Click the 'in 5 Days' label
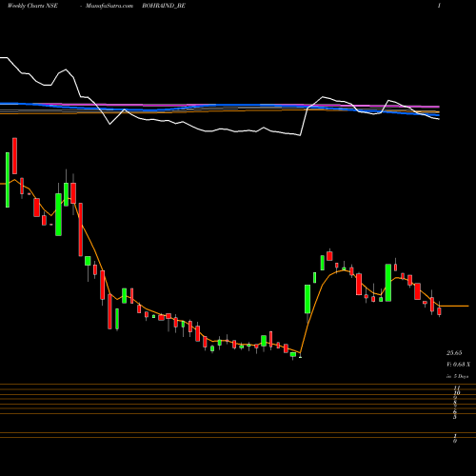Viewport: 476px width, 476px height. point(457,376)
